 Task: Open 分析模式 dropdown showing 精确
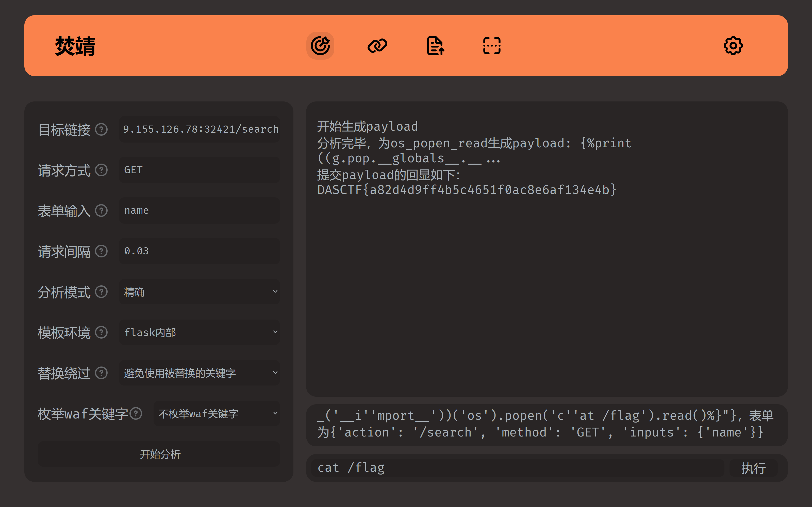199,292
